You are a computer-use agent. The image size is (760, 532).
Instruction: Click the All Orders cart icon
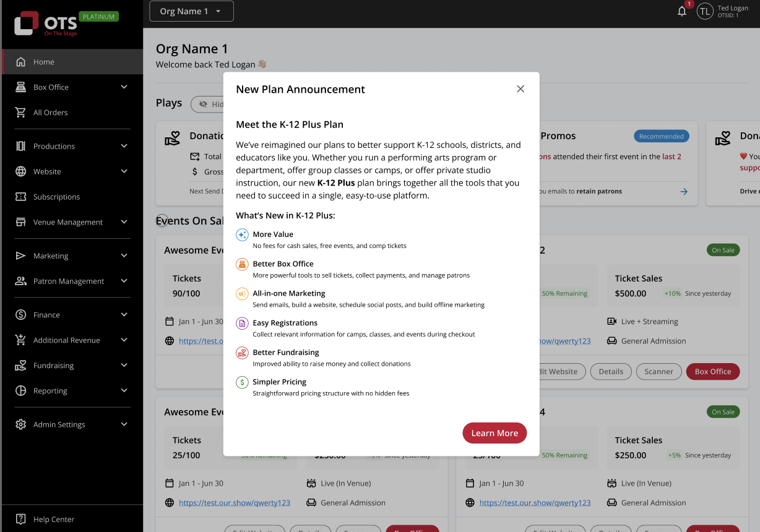point(21,113)
